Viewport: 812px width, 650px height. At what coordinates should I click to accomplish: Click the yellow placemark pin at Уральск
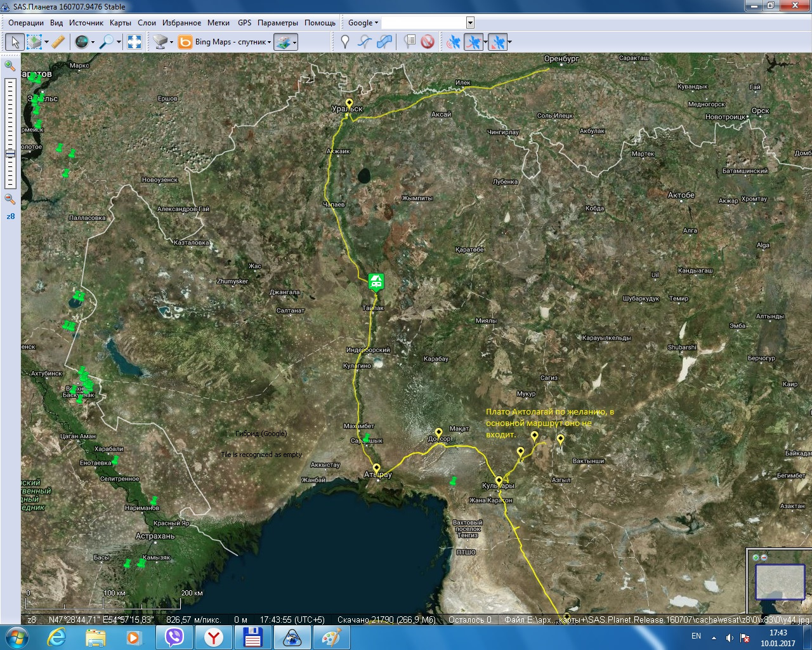(x=349, y=103)
